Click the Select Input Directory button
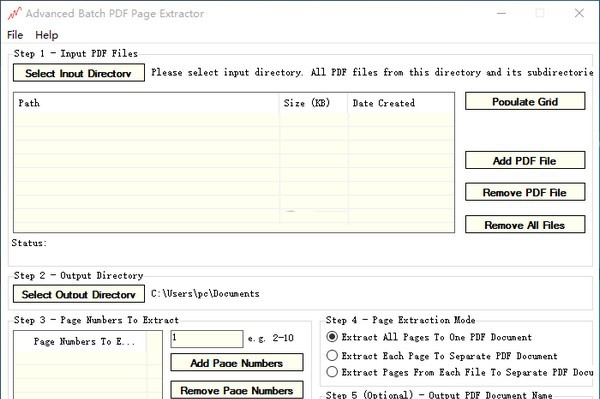 point(79,73)
